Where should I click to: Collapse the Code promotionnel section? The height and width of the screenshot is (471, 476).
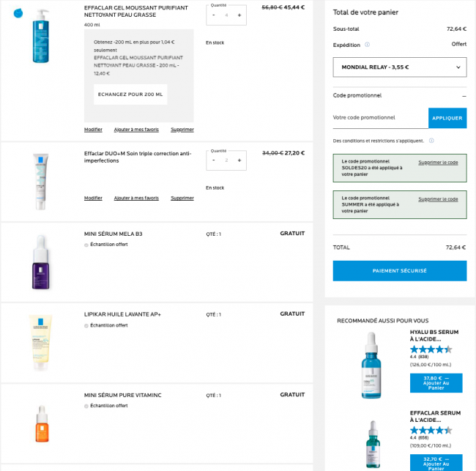464,96
